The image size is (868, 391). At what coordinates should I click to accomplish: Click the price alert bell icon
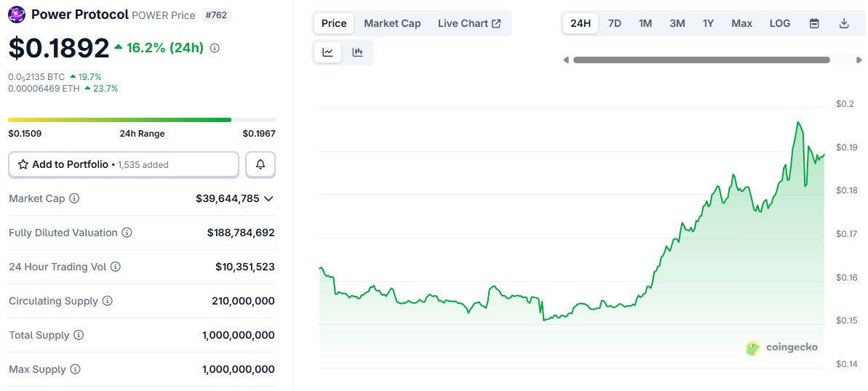click(x=260, y=164)
